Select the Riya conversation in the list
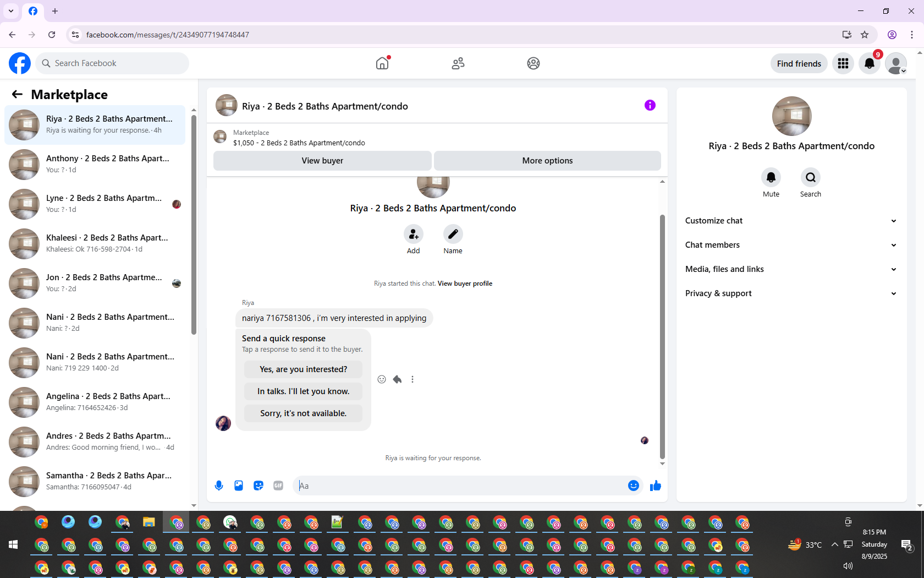Screen dimensions: 924x578 pyautogui.click(x=95, y=124)
